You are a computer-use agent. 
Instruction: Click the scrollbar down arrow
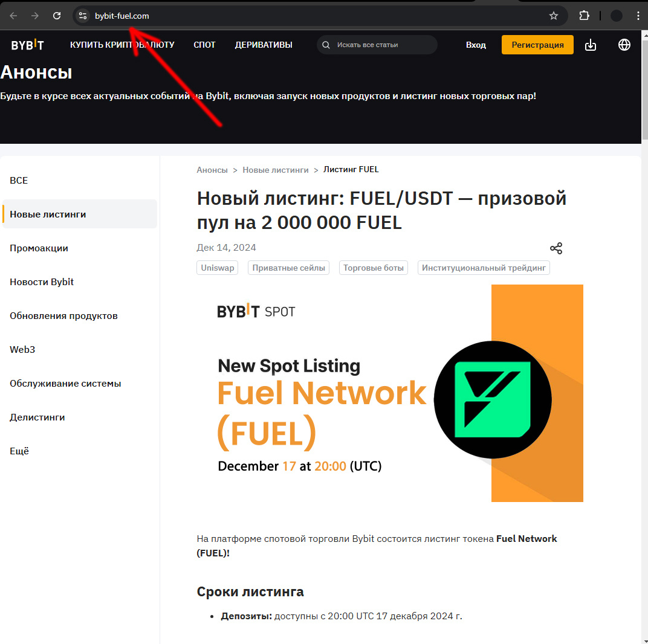pyautogui.click(x=644, y=640)
